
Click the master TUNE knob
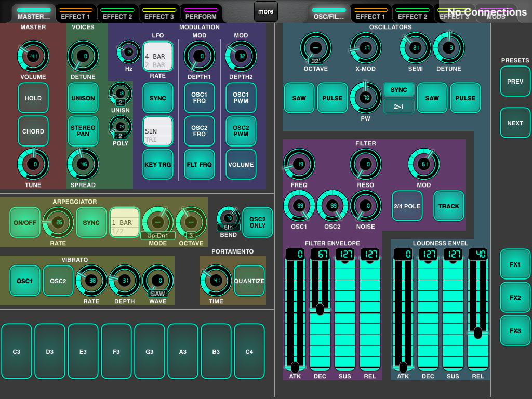[x=33, y=164]
